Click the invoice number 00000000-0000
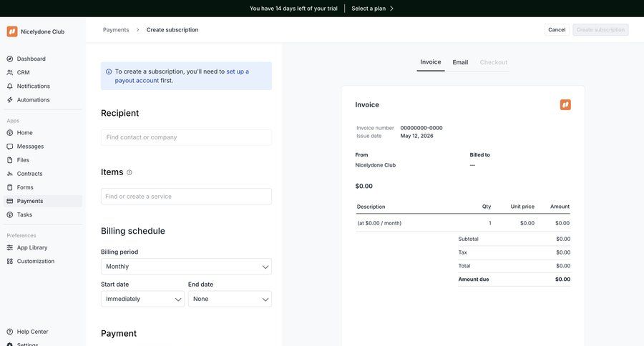The height and width of the screenshot is (346, 644). pyautogui.click(x=421, y=128)
